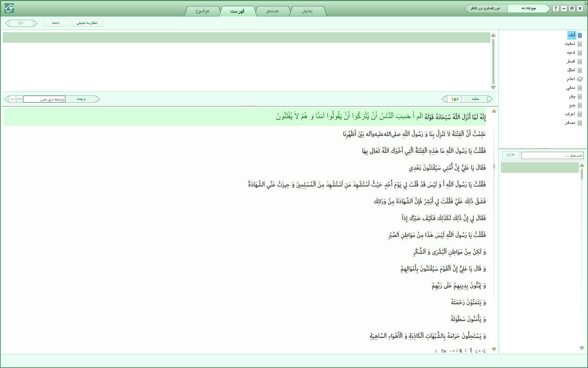Click the دامنه scope button

pyautogui.click(x=56, y=23)
